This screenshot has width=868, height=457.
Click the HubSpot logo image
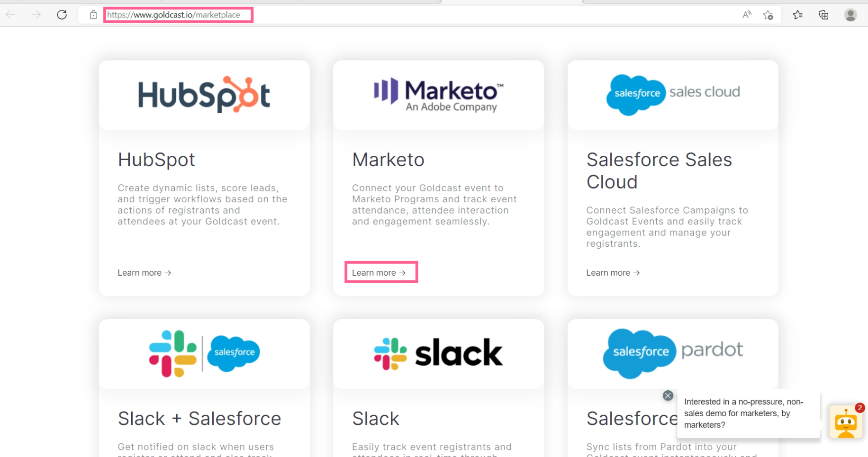pos(204,94)
